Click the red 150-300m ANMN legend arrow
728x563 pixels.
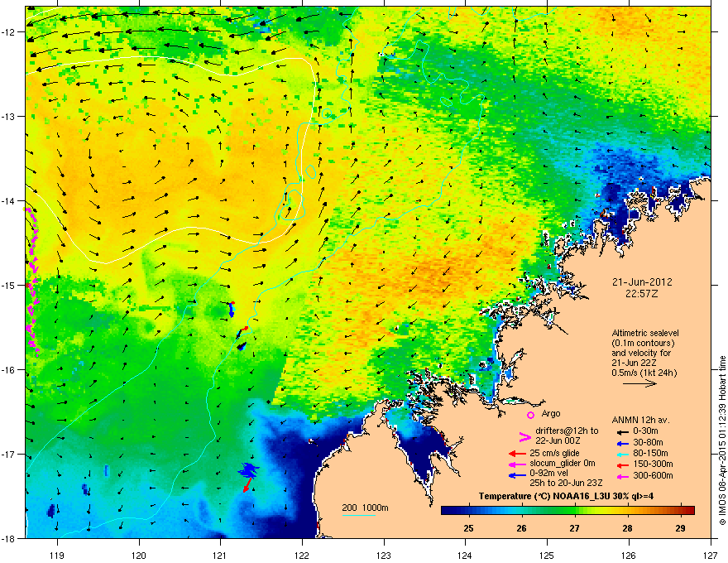click(622, 465)
